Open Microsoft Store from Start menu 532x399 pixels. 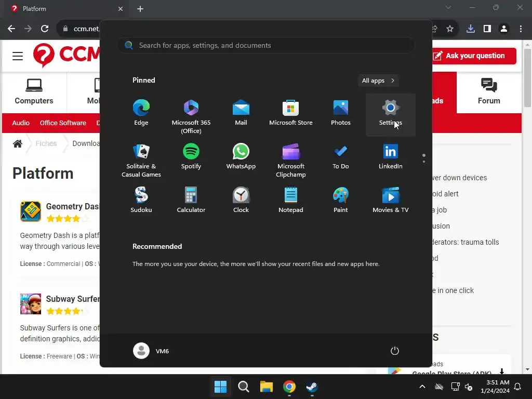click(291, 113)
